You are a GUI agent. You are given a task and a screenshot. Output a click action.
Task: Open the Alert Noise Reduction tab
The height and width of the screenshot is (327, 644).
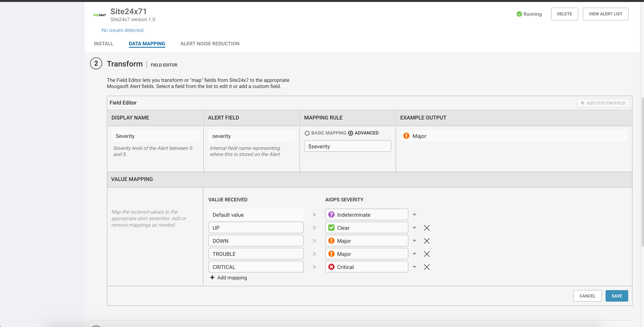coord(210,43)
